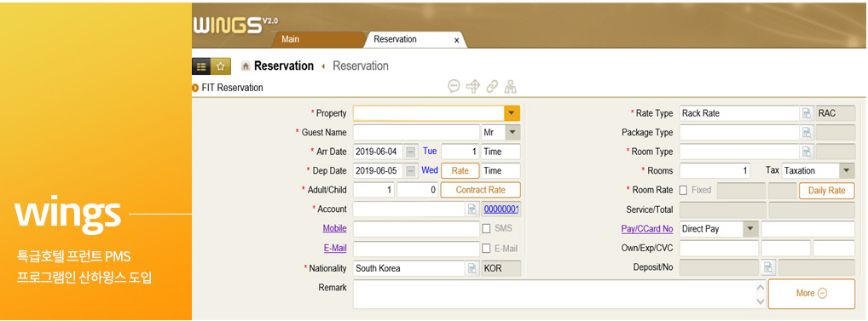
Task: Open the Arr Date calendar picker
Action: 410,152
